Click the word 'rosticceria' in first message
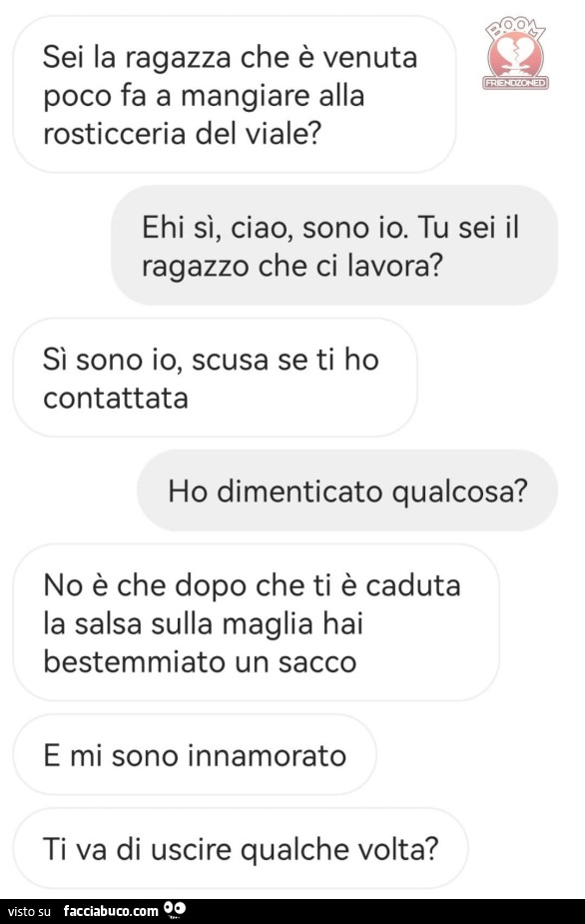 click(x=115, y=133)
